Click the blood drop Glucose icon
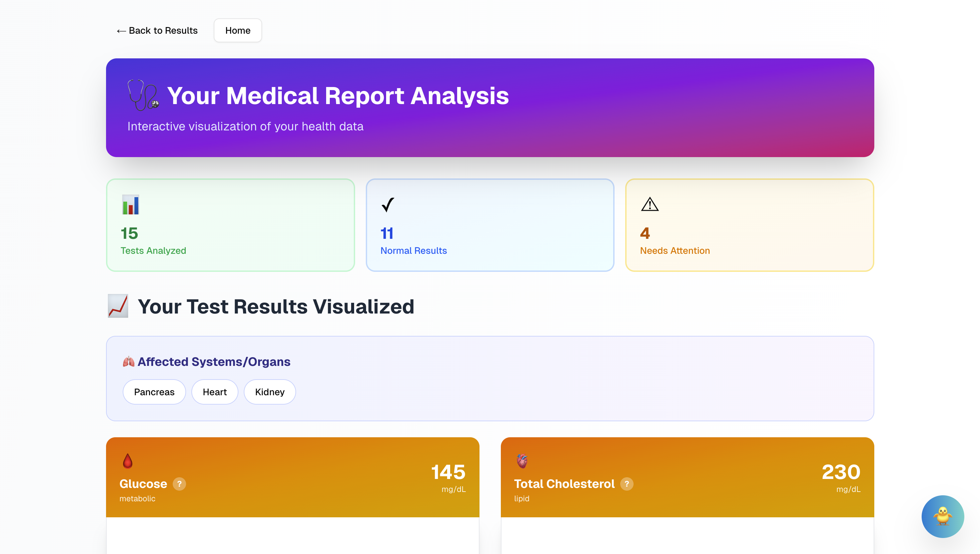The image size is (980, 554). 128,461
